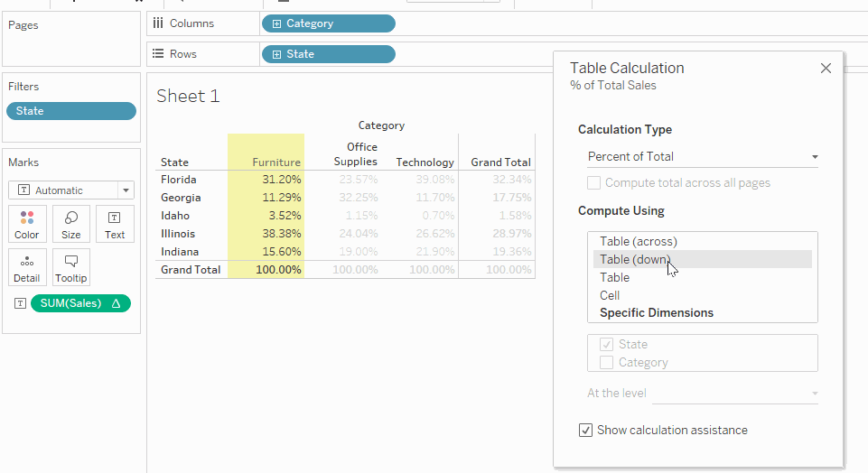Click the Detail marks card icon

pos(27,267)
